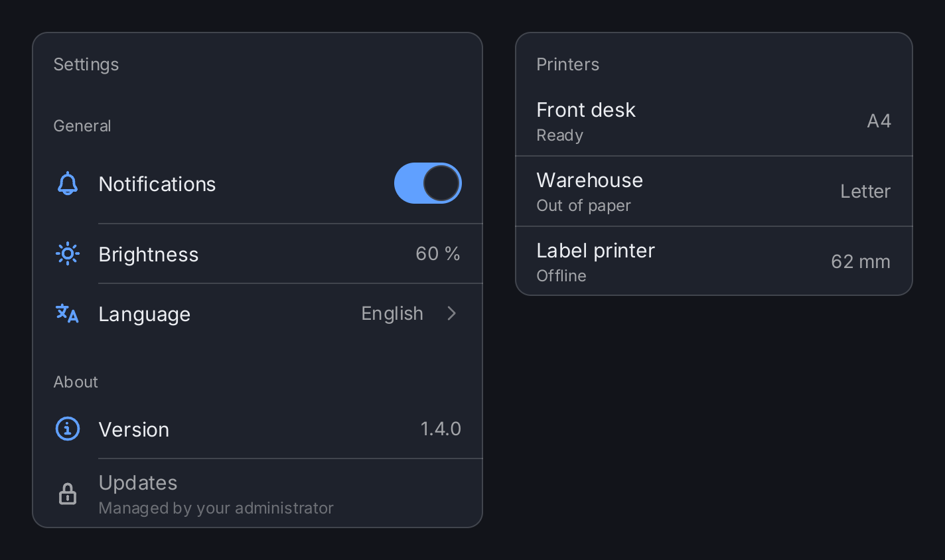Select the Label printer entry
The height and width of the screenshot is (560, 945).
714,261
